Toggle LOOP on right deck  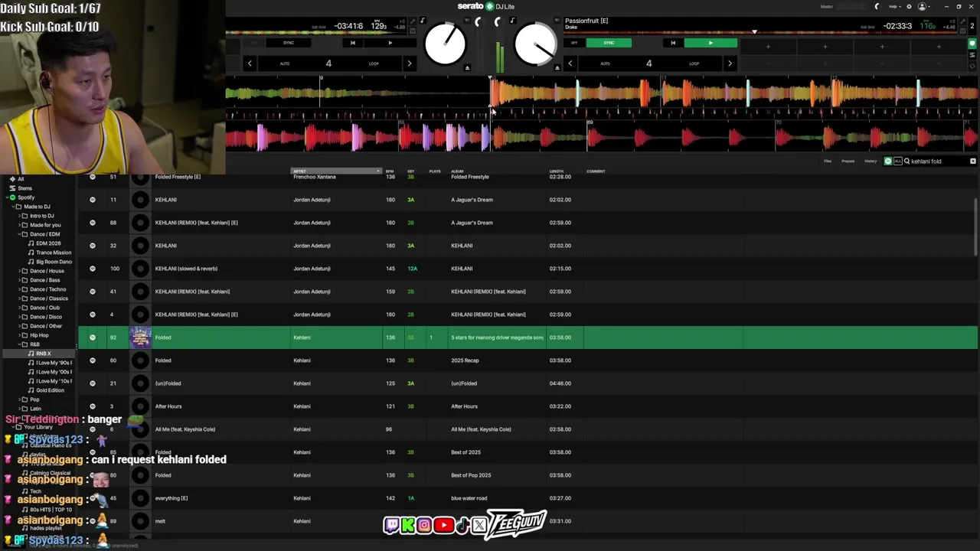(694, 64)
